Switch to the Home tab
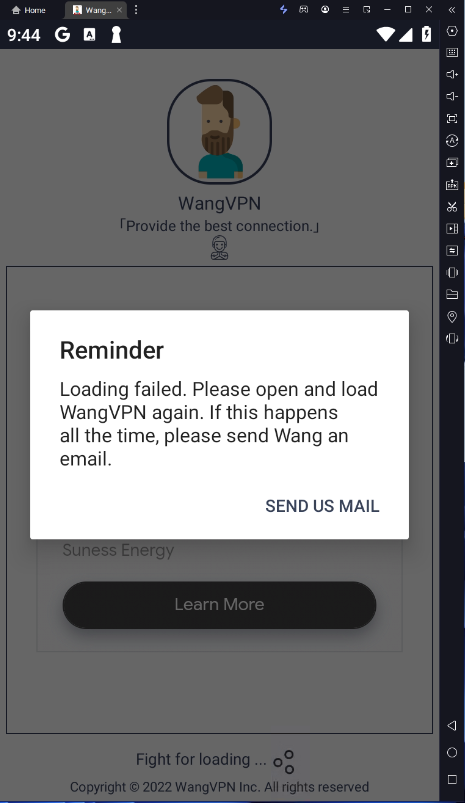Image resolution: width=465 pixels, height=803 pixels. tap(29, 10)
